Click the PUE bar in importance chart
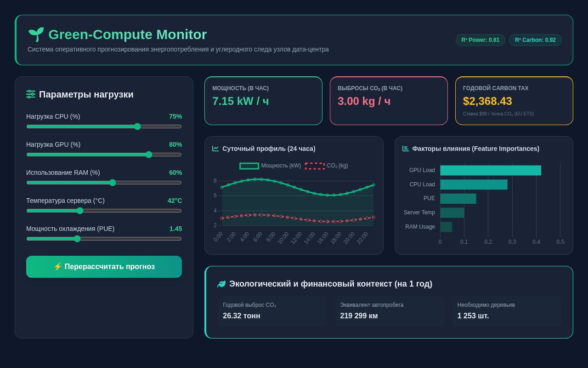The width and height of the screenshot is (588, 368). tap(458, 198)
